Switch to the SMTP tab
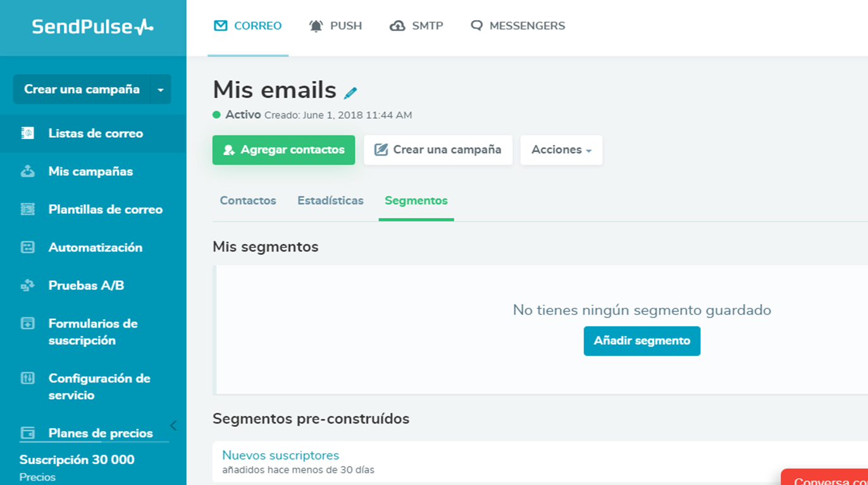Viewport: 868px width, 485px height. [x=416, y=26]
